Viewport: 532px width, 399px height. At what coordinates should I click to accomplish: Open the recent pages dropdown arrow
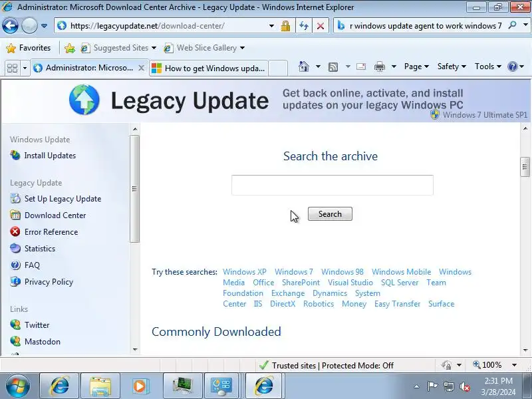click(x=44, y=26)
